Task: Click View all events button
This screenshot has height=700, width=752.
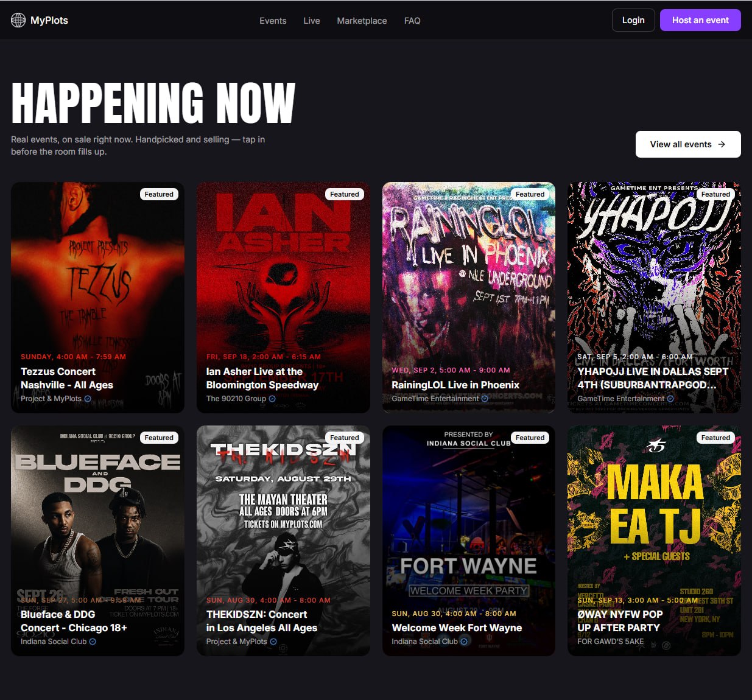Action: [688, 144]
